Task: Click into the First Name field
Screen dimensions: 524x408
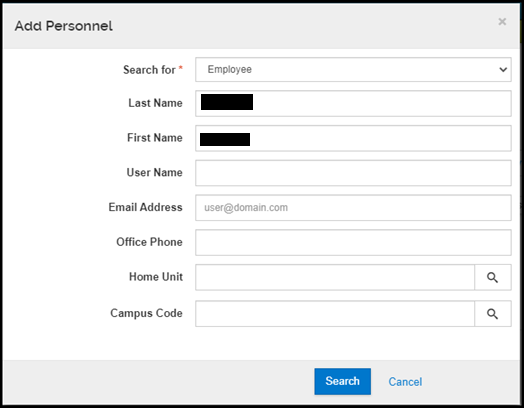Action: [x=353, y=138]
